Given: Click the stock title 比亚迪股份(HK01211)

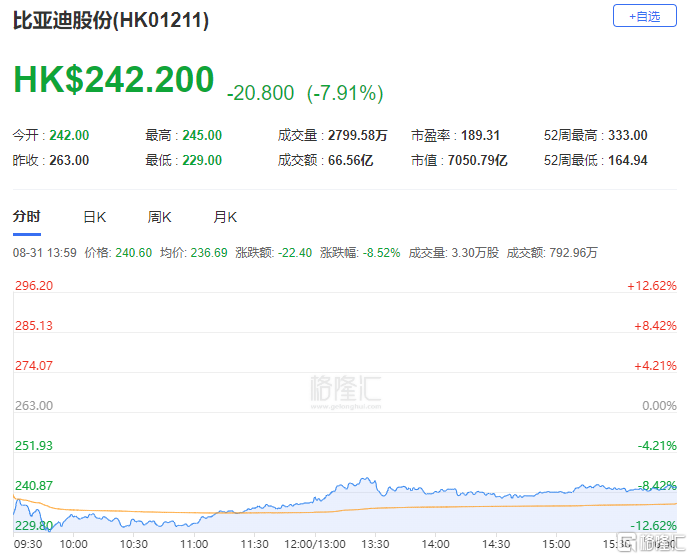Looking at the screenshot, I should coord(111,20).
